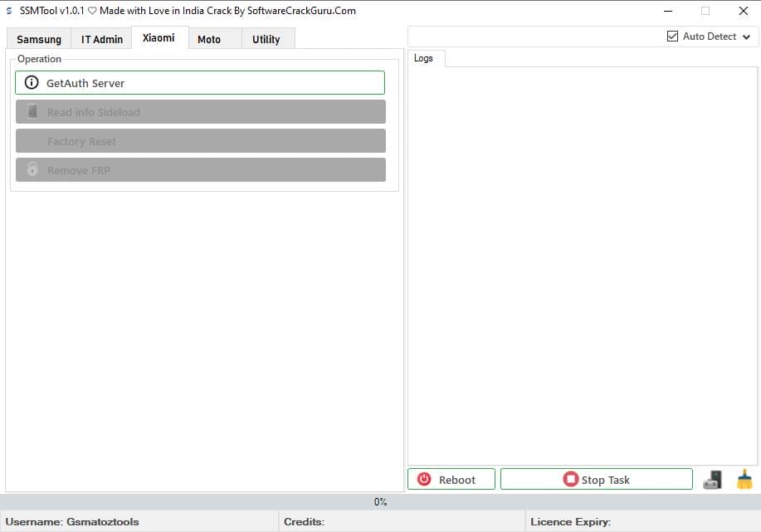The height and width of the screenshot is (532, 761).
Task: Expand the device selection combo box
Action: [x=747, y=37]
